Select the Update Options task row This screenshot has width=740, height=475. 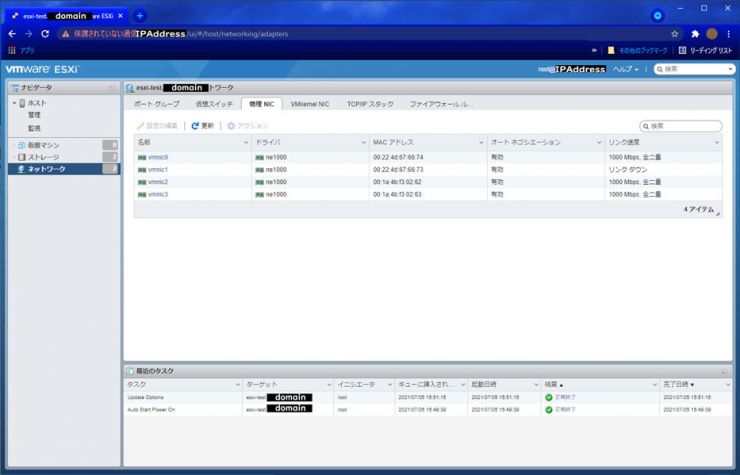[x=428, y=398]
